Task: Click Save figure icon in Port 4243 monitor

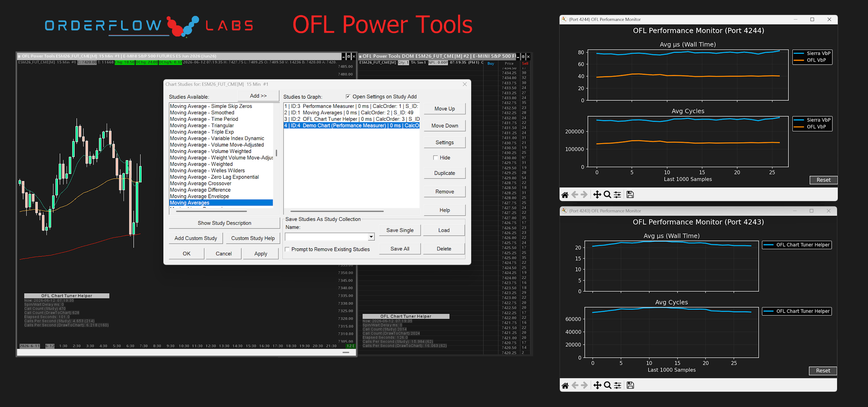Action: click(630, 385)
